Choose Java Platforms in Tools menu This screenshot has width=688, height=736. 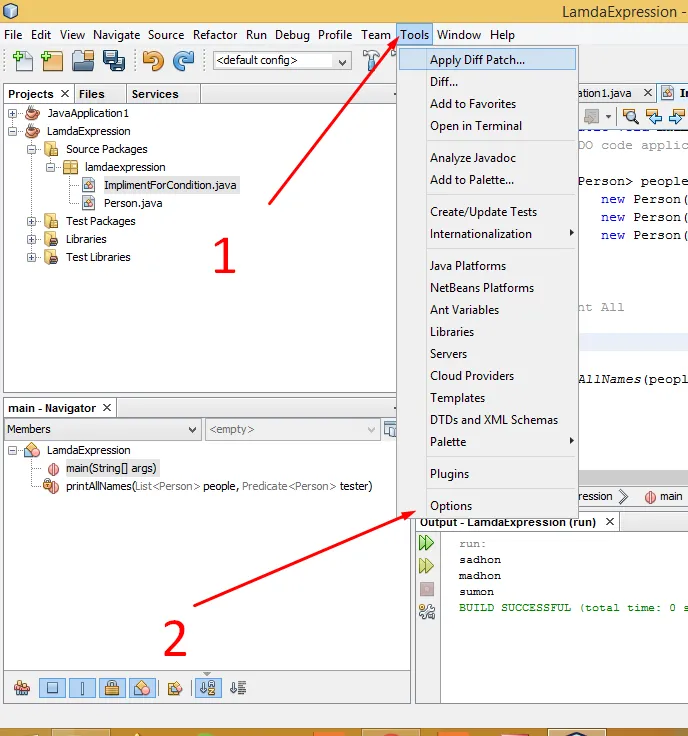[488, 266]
